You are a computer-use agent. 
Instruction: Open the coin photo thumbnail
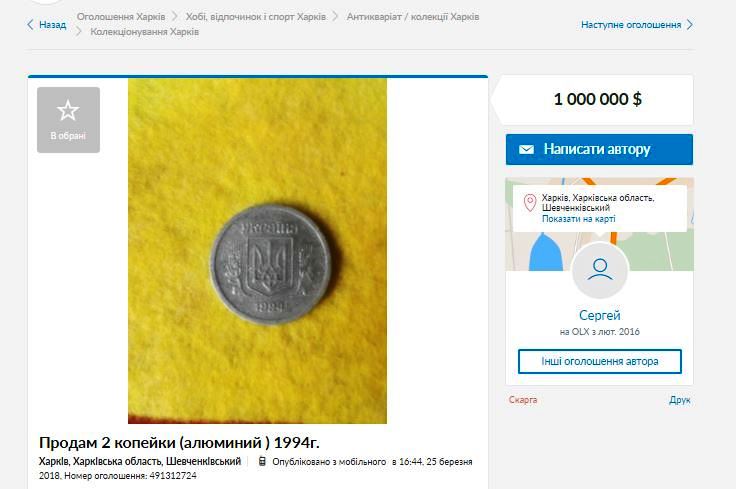click(257, 251)
